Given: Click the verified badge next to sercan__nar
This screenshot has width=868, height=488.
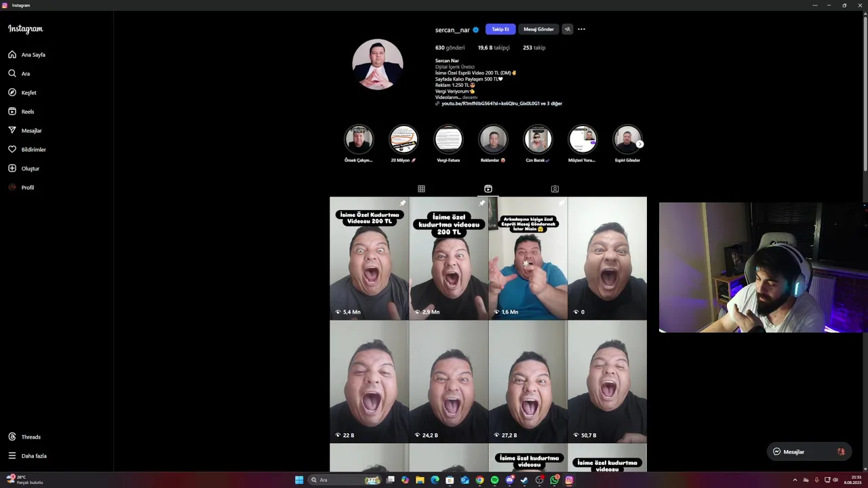Looking at the screenshot, I should 476,30.
